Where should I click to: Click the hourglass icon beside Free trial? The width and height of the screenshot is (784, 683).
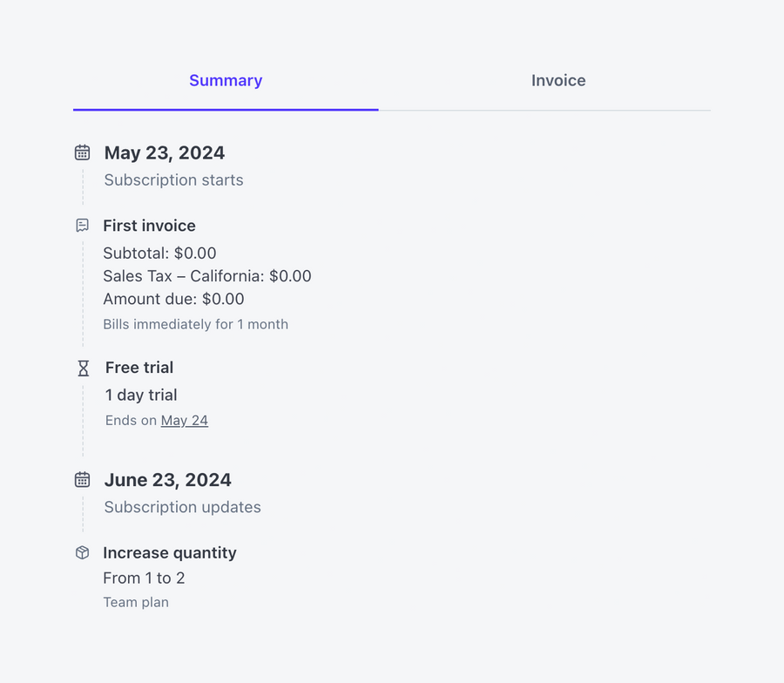pyautogui.click(x=82, y=368)
